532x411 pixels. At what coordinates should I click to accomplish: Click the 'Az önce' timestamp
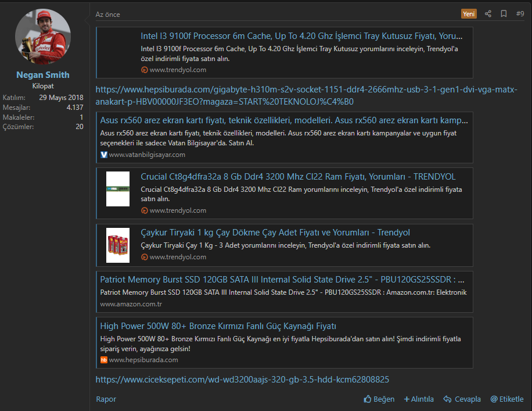pyautogui.click(x=107, y=15)
